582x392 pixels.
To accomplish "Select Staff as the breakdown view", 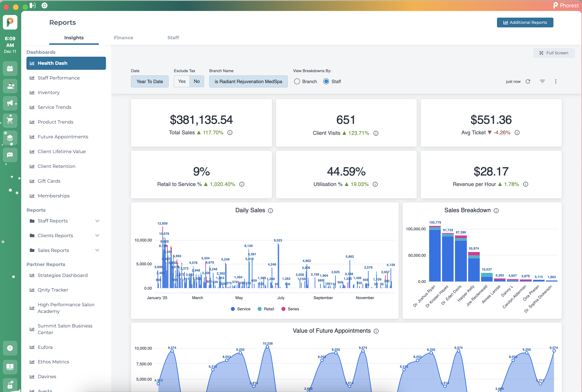I will [x=326, y=81].
